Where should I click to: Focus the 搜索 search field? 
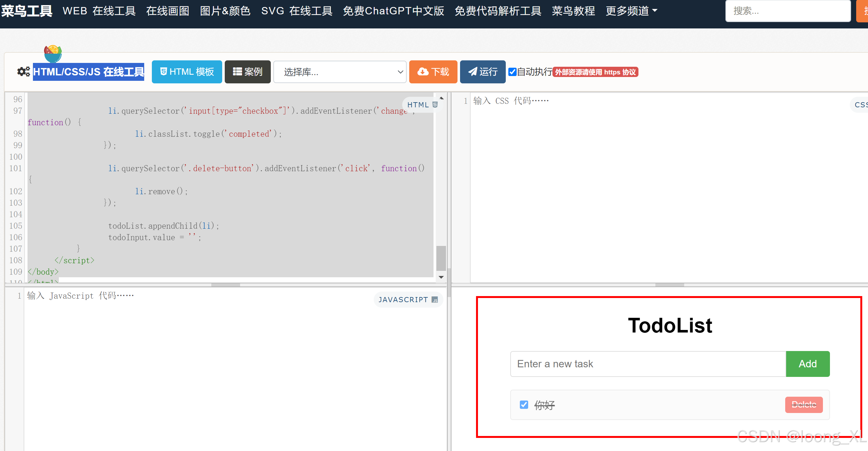coord(788,11)
